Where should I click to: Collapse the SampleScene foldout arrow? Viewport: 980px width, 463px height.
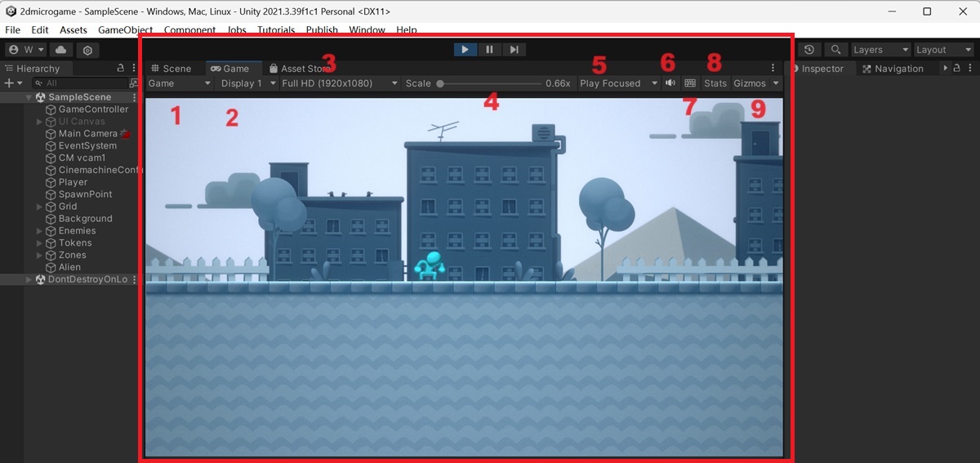(29, 97)
